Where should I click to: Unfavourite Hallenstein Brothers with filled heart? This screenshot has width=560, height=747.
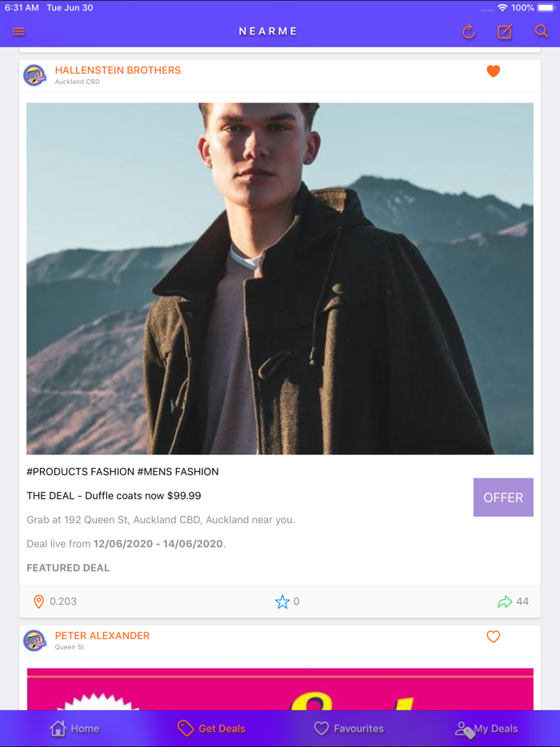pos(494,71)
